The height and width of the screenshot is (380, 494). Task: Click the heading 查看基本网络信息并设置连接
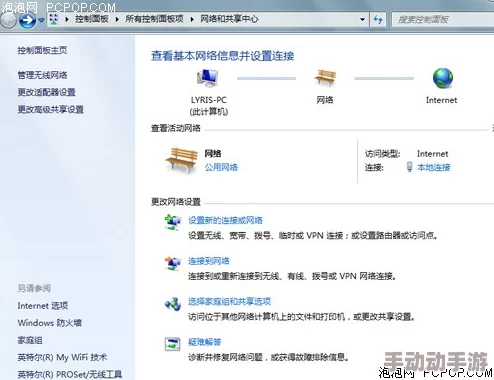click(223, 56)
